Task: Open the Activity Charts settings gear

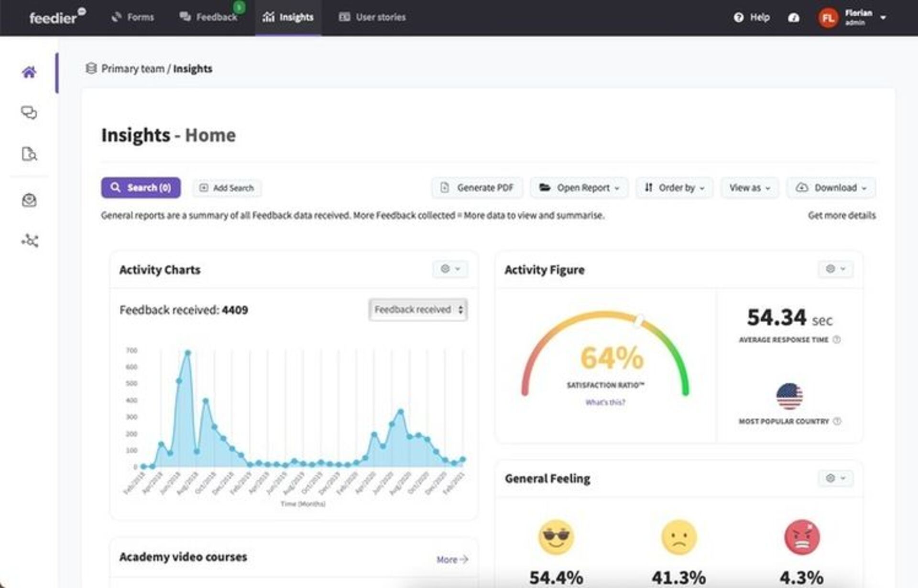Action: pos(450,269)
